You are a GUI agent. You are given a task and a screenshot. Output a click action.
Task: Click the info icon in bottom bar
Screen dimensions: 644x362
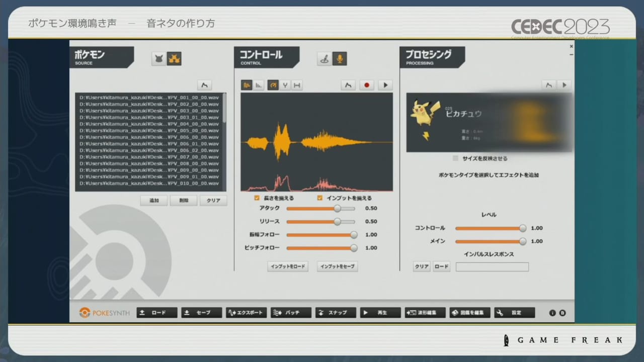(x=552, y=313)
